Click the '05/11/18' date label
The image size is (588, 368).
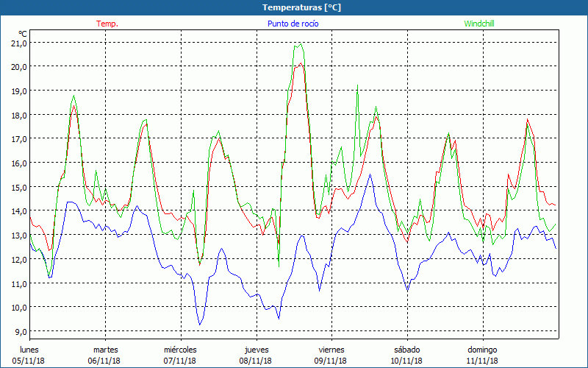pos(28,361)
